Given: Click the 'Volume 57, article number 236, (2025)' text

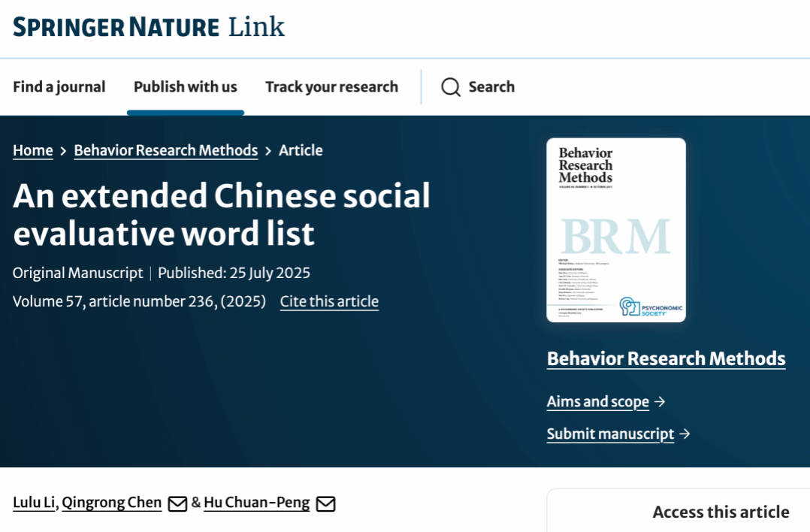Looking at the screenshot, I should tap(140, 301).
